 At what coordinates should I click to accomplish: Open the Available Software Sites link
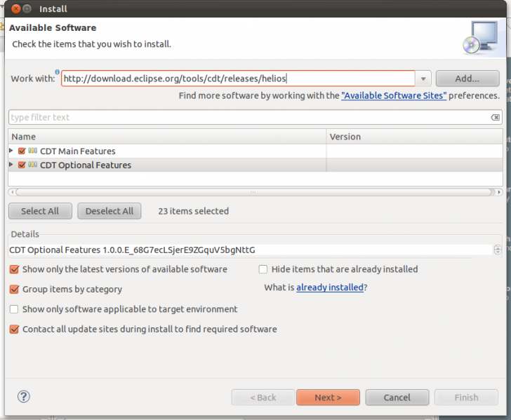click(393, 96)
